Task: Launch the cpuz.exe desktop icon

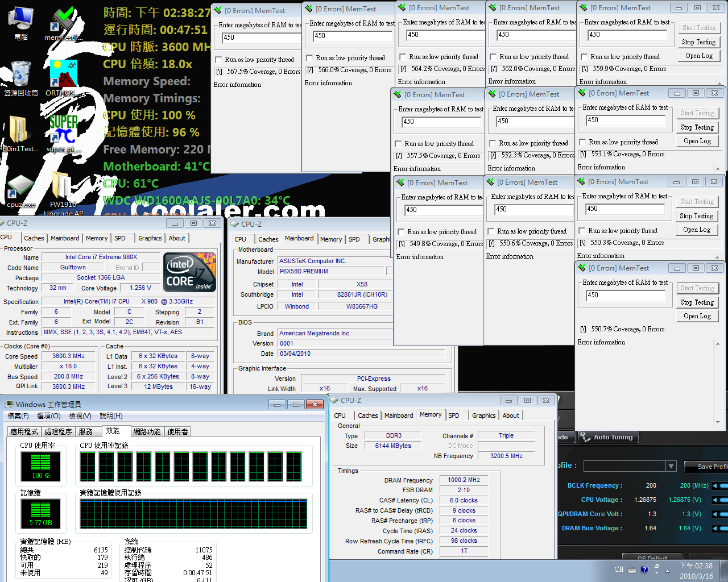Action: pyautogui.click(x=21, y=191)
